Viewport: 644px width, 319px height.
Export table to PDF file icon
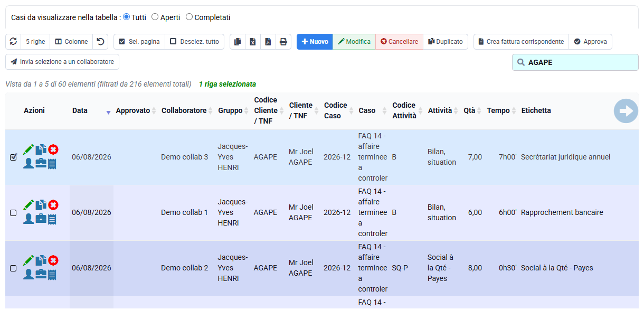tap(268, 42)
